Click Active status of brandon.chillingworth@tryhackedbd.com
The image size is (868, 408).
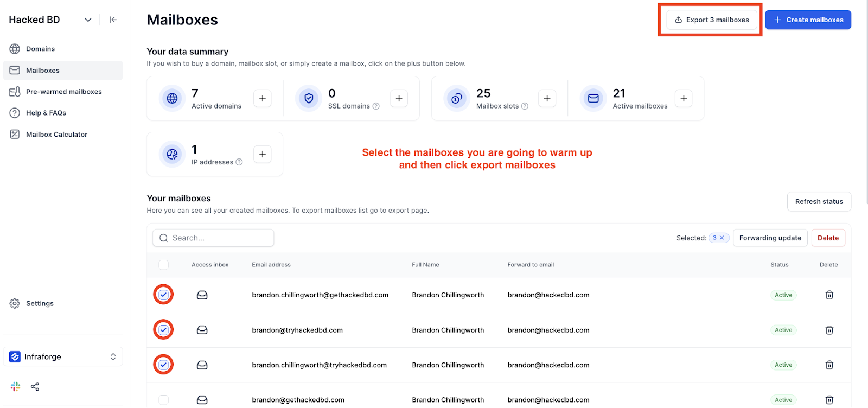(x=783, y=365)
